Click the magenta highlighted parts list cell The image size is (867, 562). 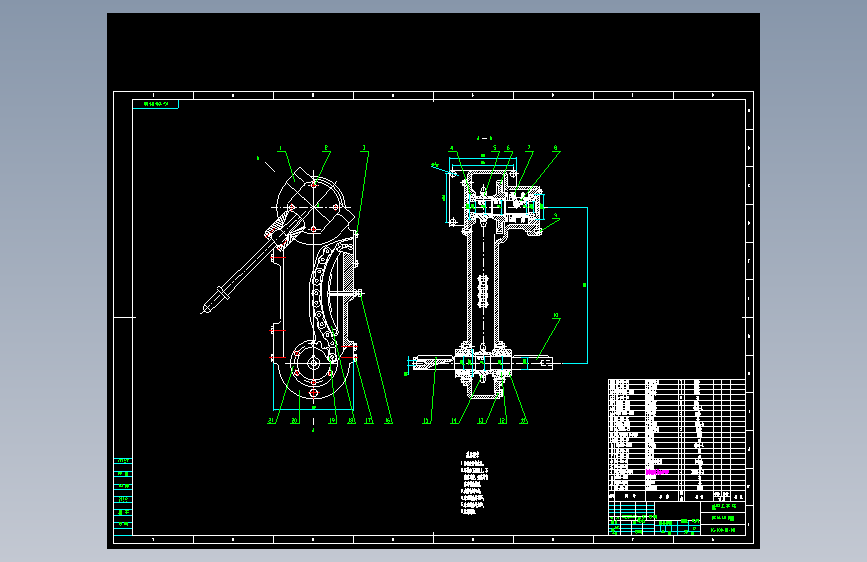(x=657, y=472)
